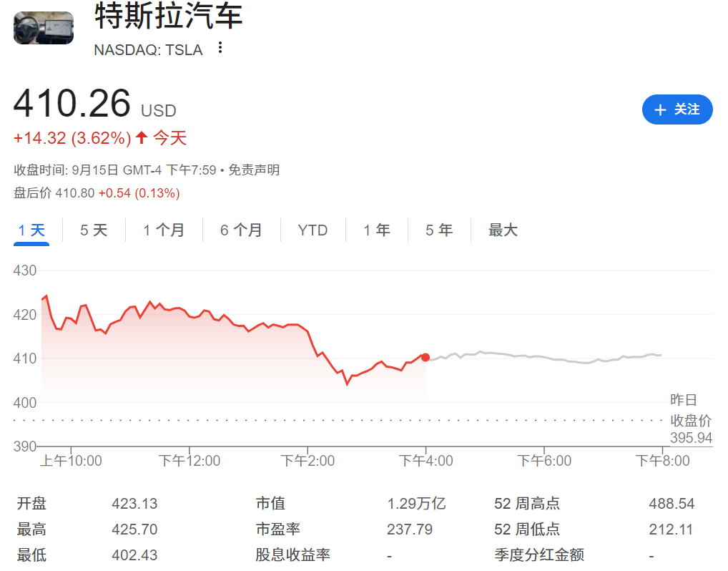Switch to the 1 个月 tab

pyautogui.click(x=164, y=230)
